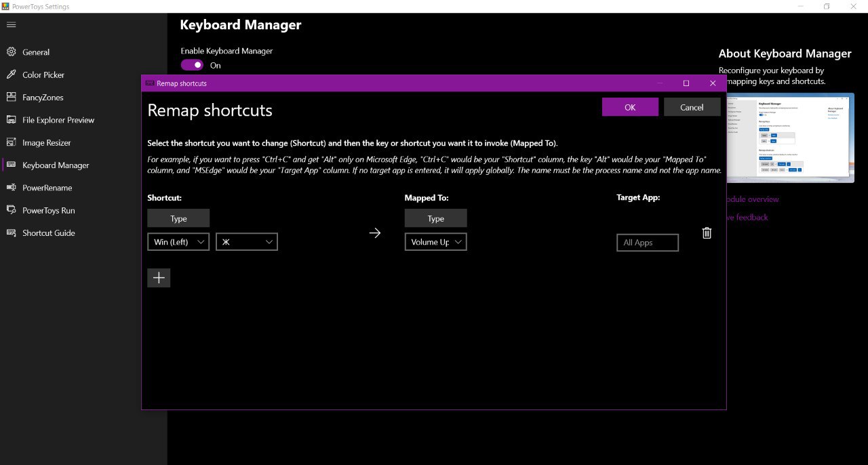The height and width of the screenshot is (465, 868).
Task: Minimize the Remap shortcuts dialog
Action: (659, 83)
